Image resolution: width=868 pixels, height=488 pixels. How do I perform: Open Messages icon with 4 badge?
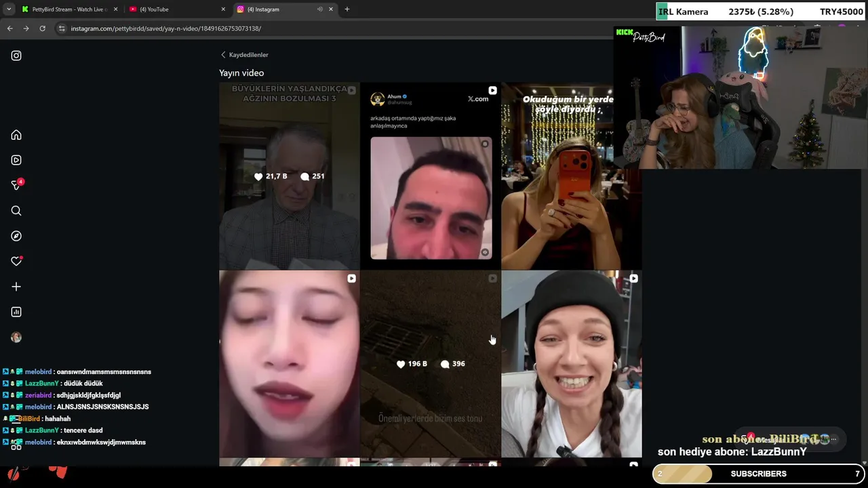point(17,184)
